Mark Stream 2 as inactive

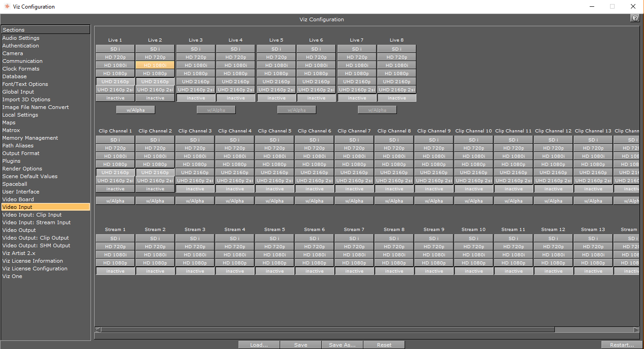[155, 271]
